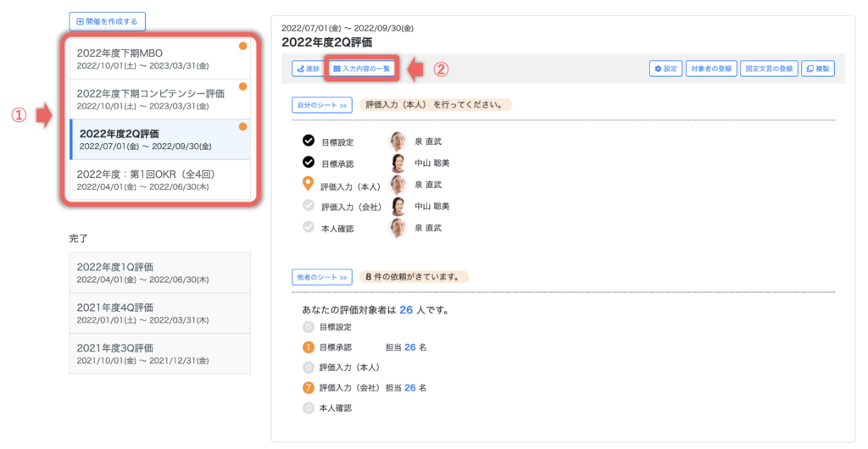Click the orange pin beside 評価入力（本人）
868x449 pixels.
click(x=309, y=184)
